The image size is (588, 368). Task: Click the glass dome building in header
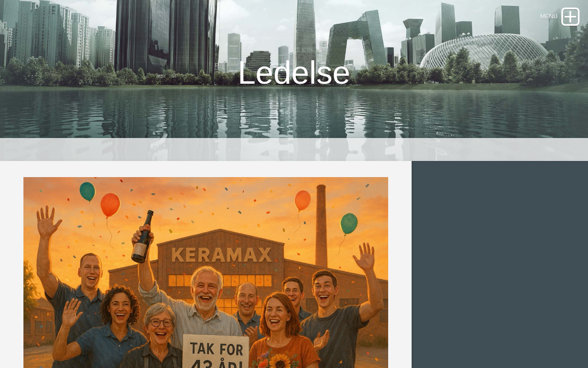point(484,52)
